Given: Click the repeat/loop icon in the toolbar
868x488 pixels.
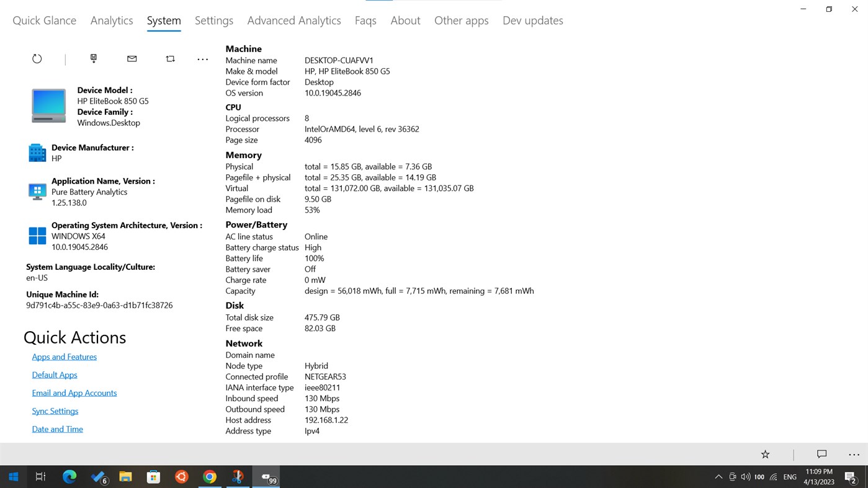Looking at the screenshot, I should pos(170,58).
